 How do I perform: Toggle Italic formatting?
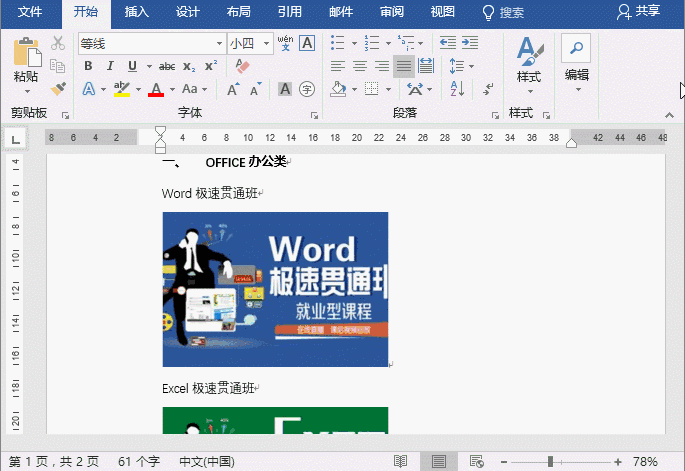(x=110, y=66)
